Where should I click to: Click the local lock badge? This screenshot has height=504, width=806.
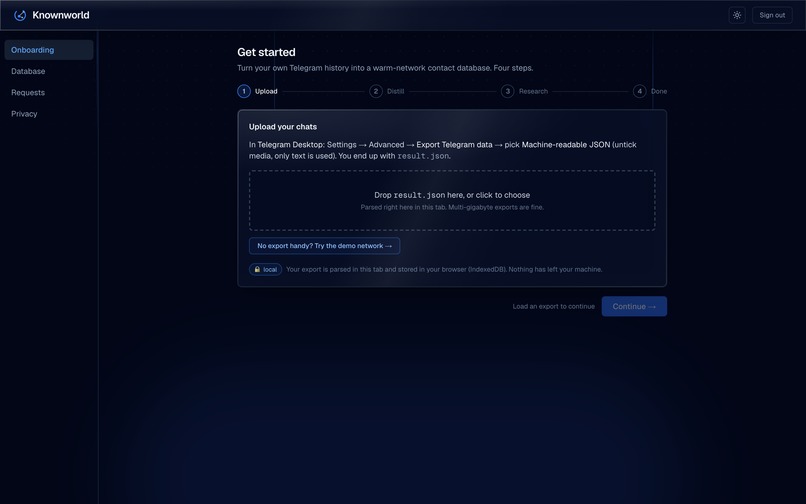pos(265,269)
